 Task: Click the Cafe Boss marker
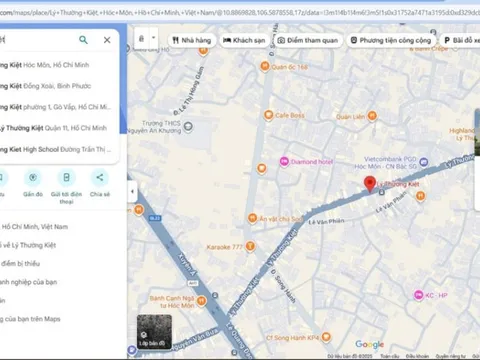pos(268,115)
